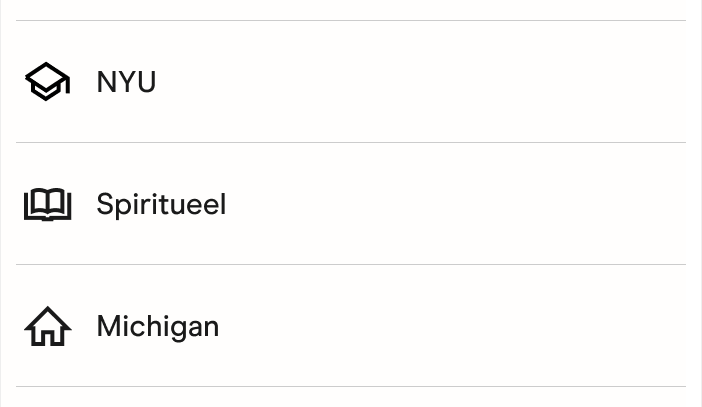Click the graduation cap icon beside NYU
The image size is (702, 407).
pos(47,82)
